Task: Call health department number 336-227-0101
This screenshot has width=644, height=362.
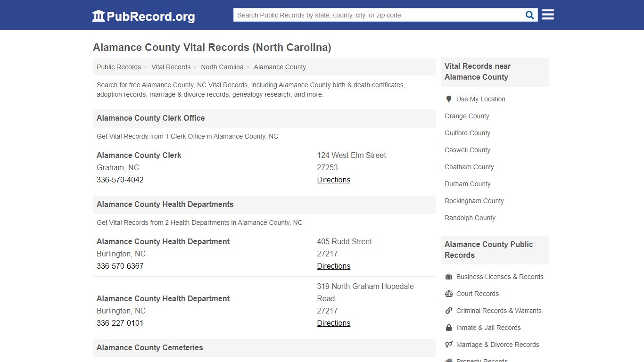Action: (x=120, y=323)
